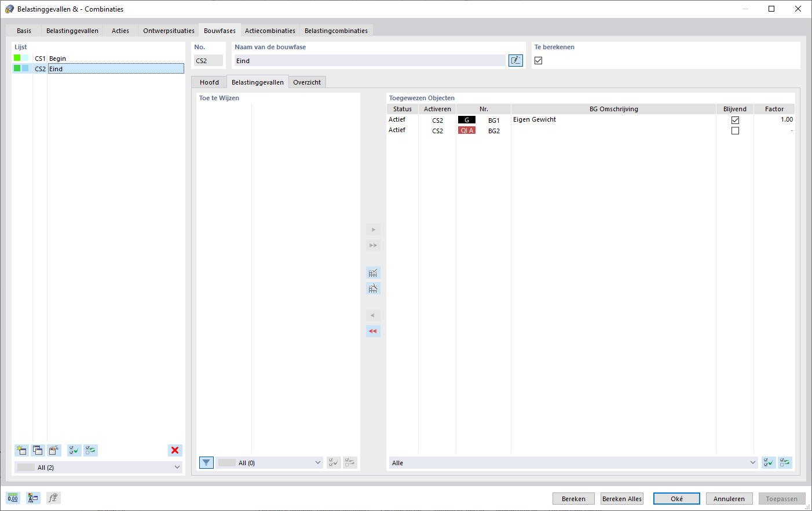
Task: Click the units 0,00 icon at bottom left
Action: pos(13,498)
